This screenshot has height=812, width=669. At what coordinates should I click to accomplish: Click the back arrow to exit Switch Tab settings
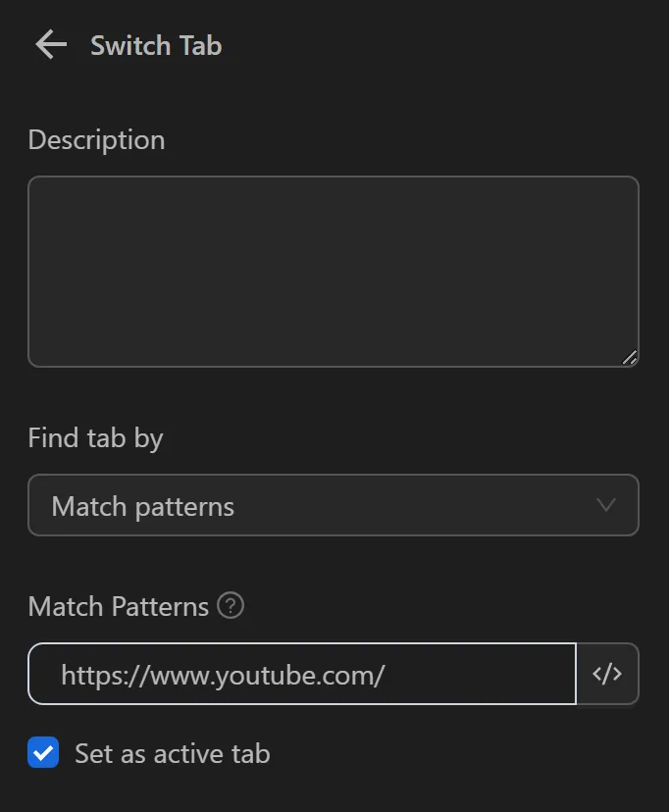tap(49, 44)
